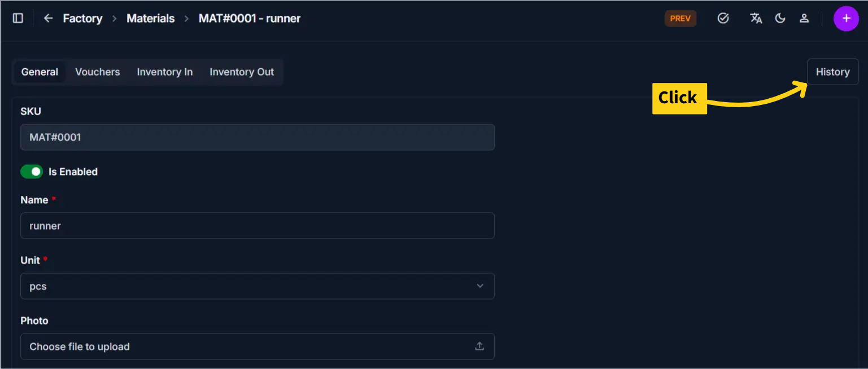Go to Factory breadcrumb link
Screen dimensions: 868x369
pyautogui.click(x=82, y=19)
